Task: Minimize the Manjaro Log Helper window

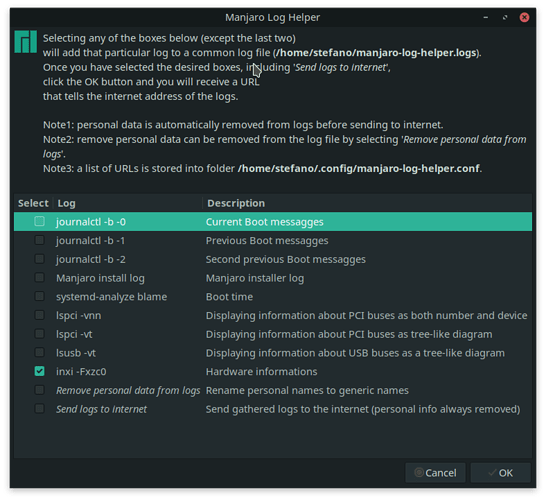Action: (485, 17)
